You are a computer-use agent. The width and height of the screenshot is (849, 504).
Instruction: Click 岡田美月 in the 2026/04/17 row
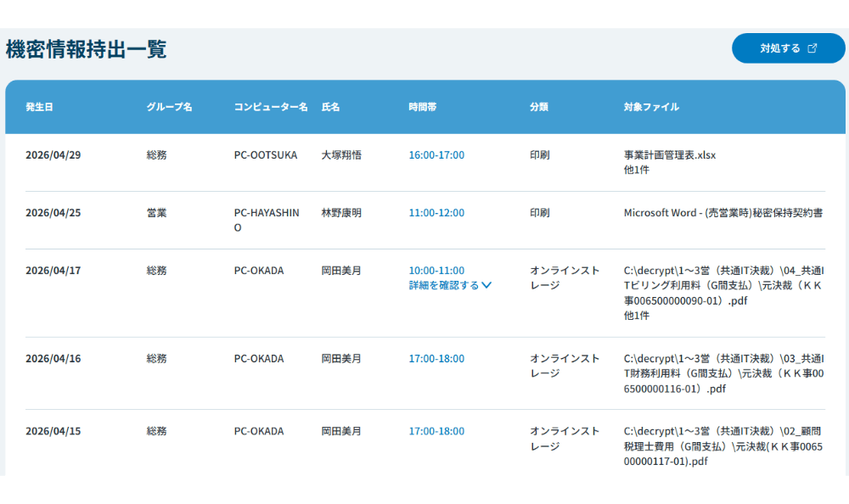coord(341,270)
